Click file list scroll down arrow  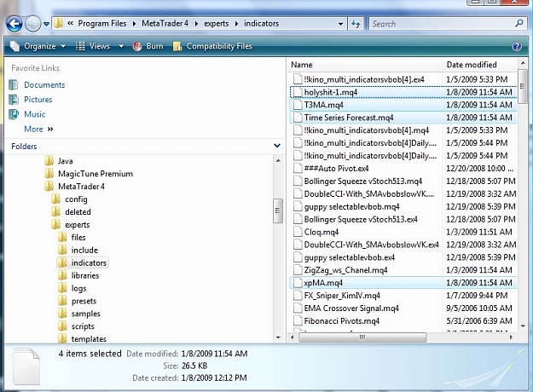tap(523, 326)
